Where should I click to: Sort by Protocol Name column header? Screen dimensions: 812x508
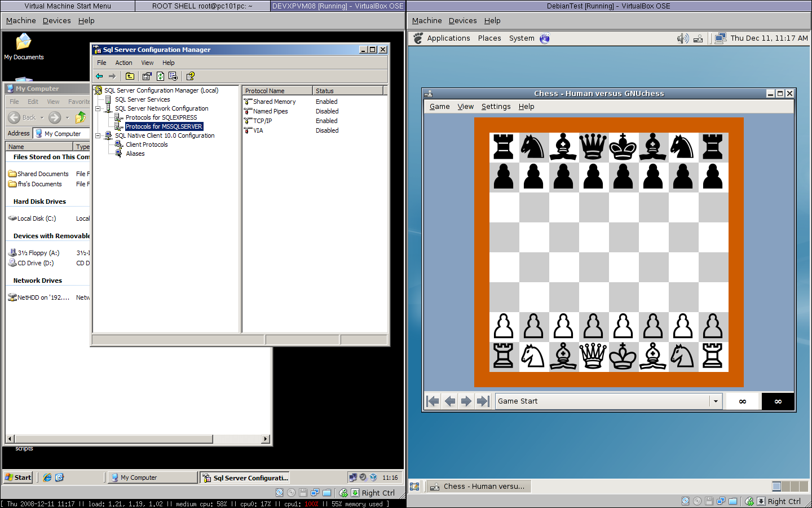(277, 91)
